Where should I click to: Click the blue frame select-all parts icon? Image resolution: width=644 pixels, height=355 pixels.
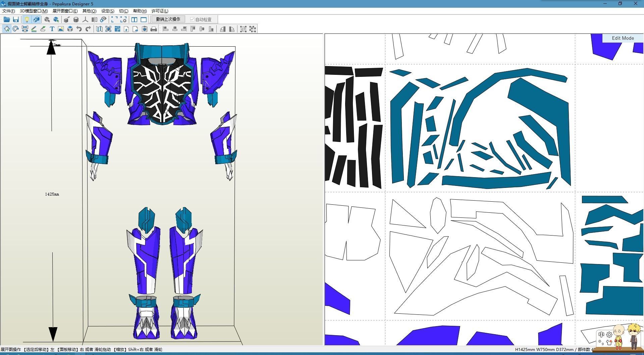[x=108, y=29]
